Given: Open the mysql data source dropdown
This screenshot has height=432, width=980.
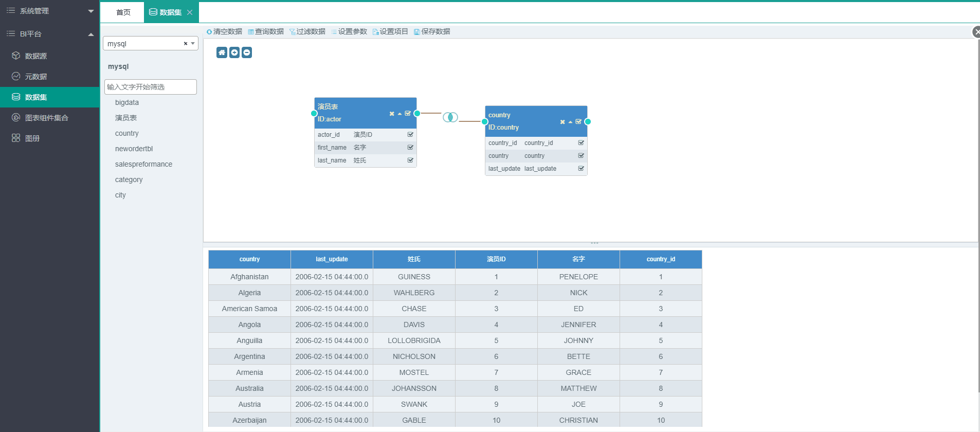Looking at the screenshot, I should 193,44.
